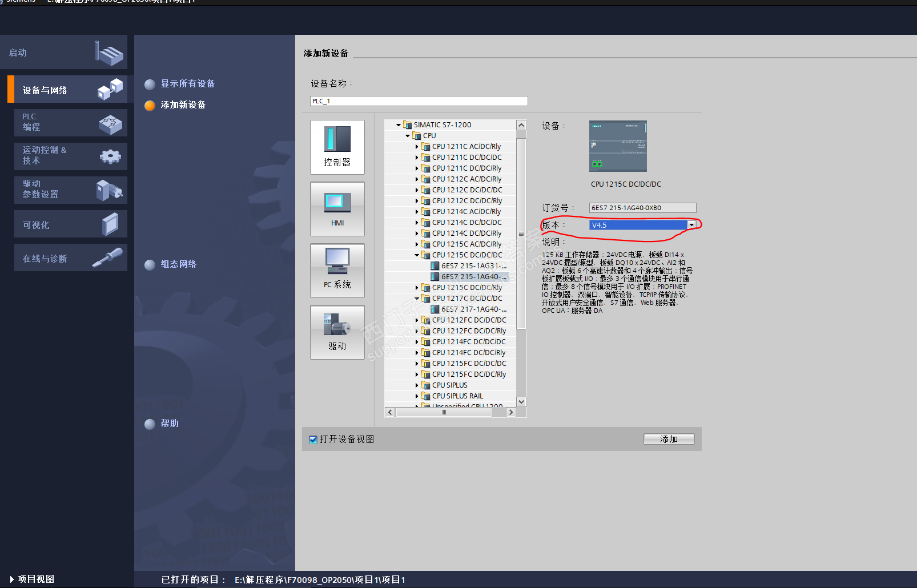
Task: Expand the CPU 1214C AC/DC/Rly node
Action: (x=416, y=211)
